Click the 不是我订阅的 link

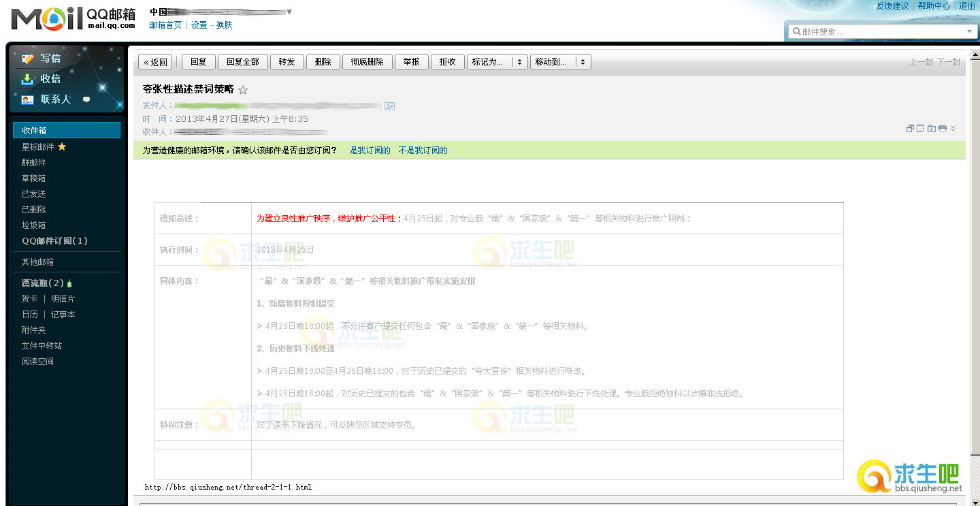[x=423, y=151]
